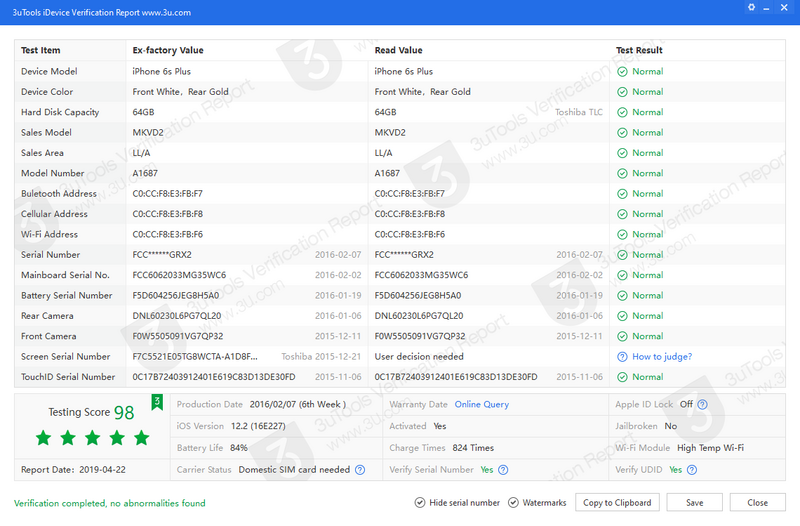800x526 pixels.
Task: Select the ex-factory Model Number value A1687
Action: coord(145,173)
